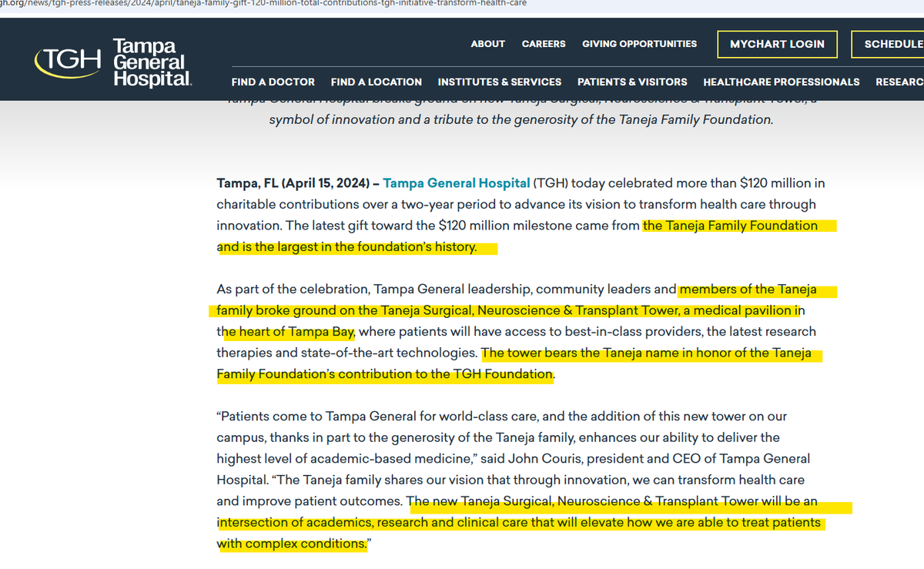Open the About menu item

click(x=487, y=44)
